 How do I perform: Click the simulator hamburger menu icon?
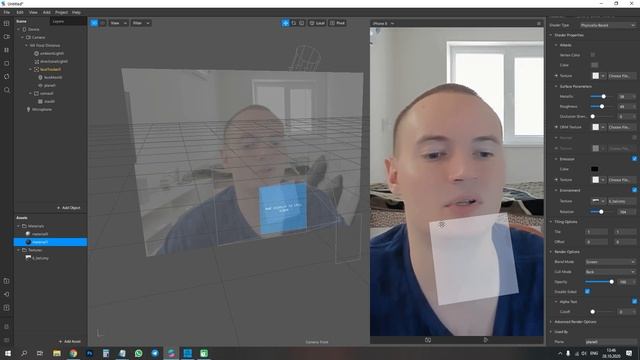(539, 24)
